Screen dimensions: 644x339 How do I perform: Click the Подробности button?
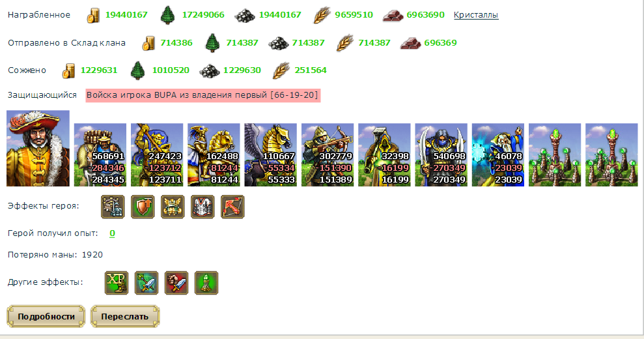pyautogui.click(x=46, y=316)
